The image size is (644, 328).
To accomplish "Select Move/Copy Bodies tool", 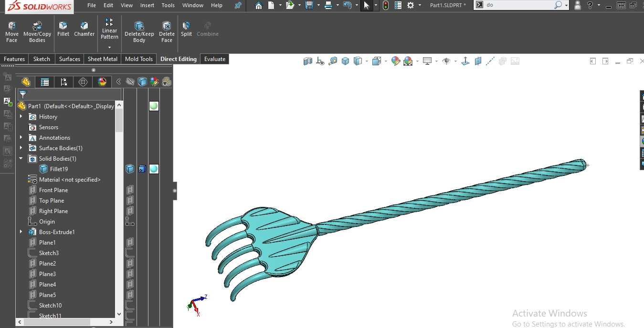I will click(x=37, y=32).
